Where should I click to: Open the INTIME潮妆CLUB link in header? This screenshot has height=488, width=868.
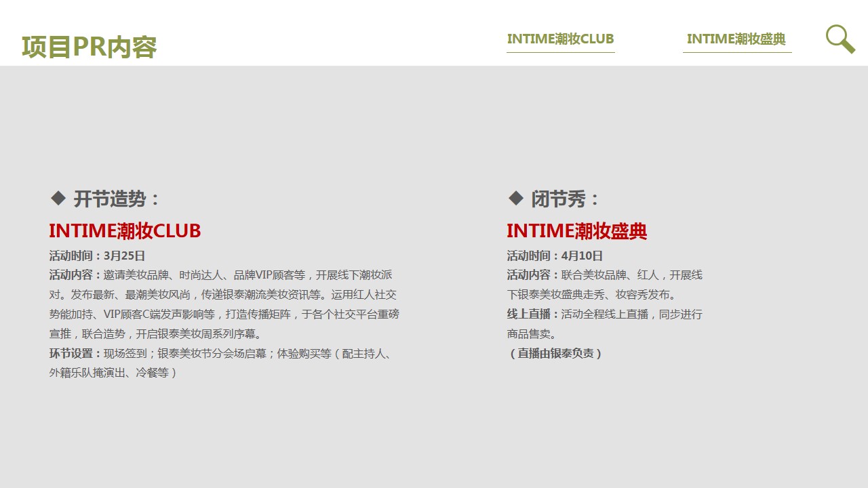pos(561,39)
